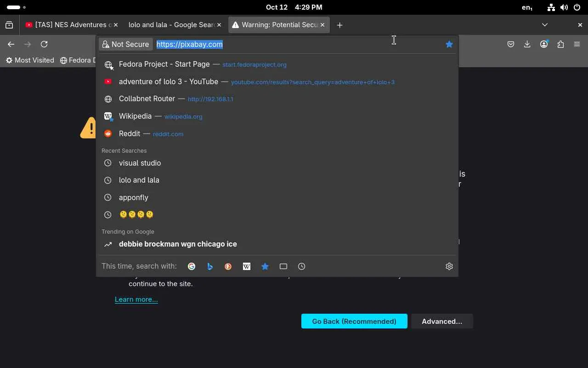The width and height of the screenshot is (588, 368).
Task: Pick the Reddit suggestion row
Action: click(277, 134)
